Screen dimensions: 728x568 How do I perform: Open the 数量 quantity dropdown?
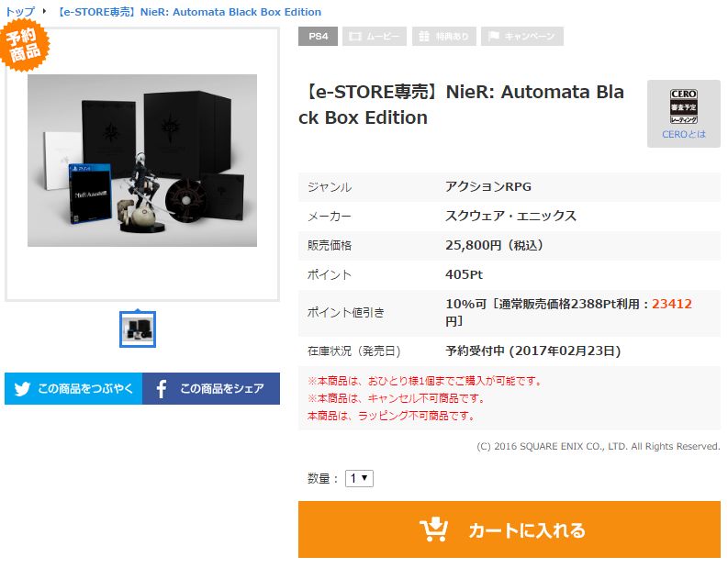[359, 478]
